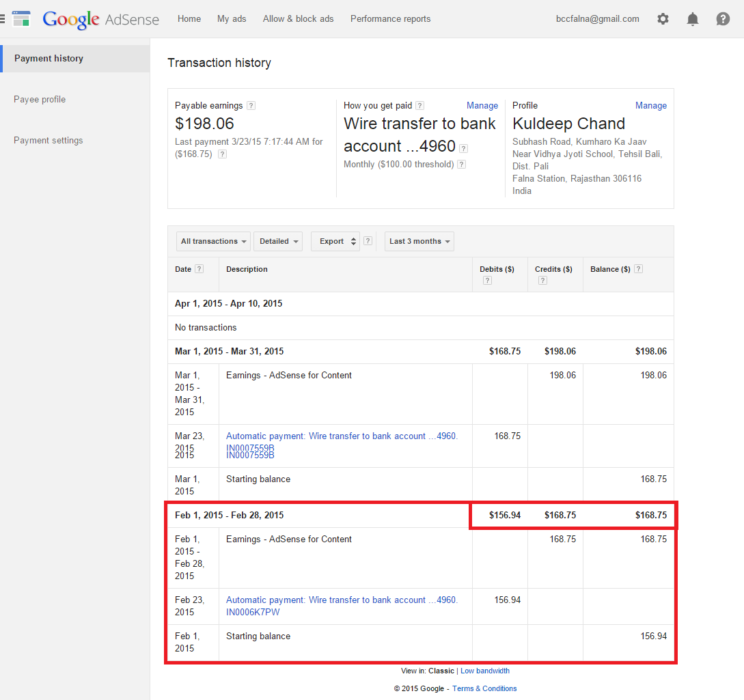
Task: Select Payment history in sidebar
Action: point(76,59)
